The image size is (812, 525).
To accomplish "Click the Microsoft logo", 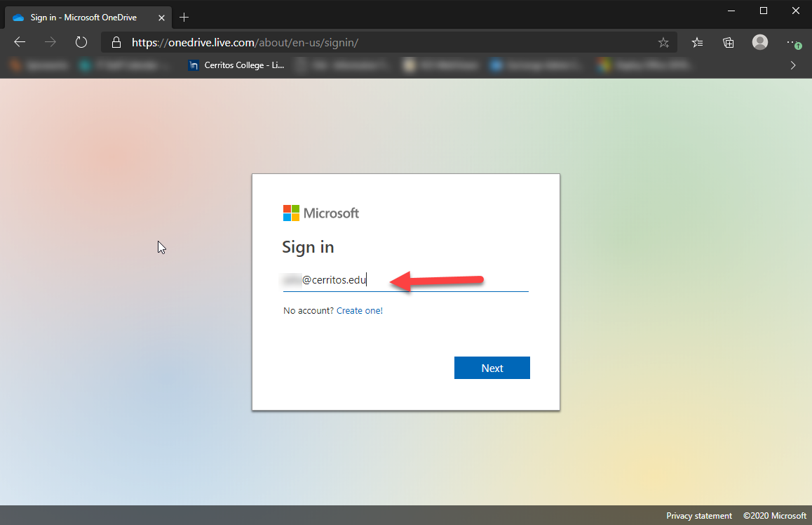I will click(x=320, y=213).
